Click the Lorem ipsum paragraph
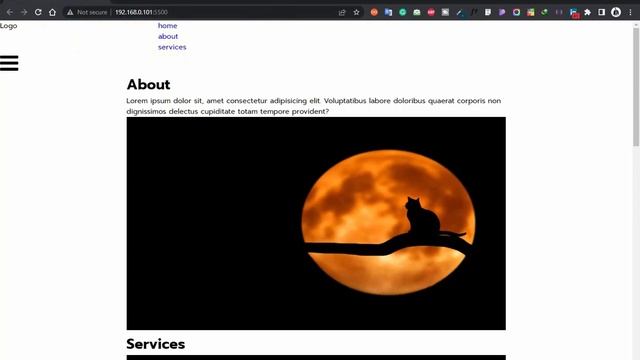 click(313, 106)
